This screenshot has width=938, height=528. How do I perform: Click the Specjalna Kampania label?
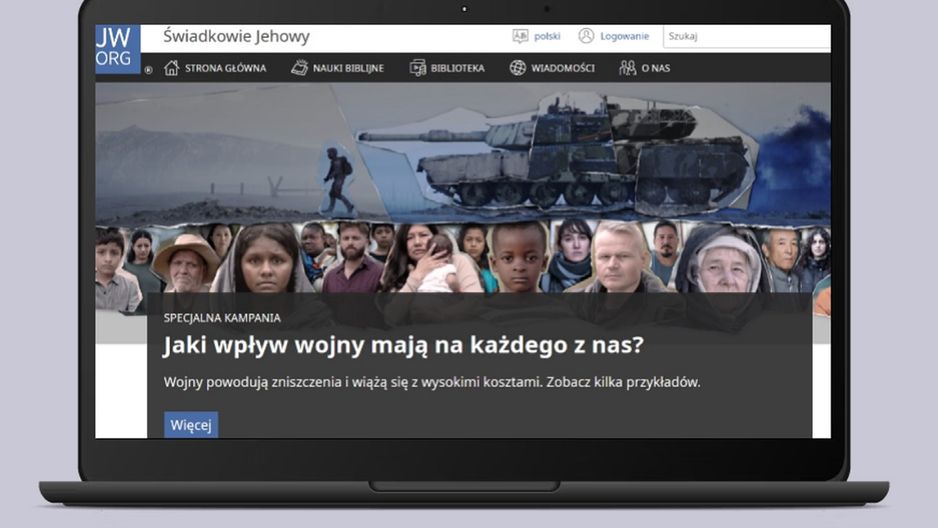tap(222, 318)
